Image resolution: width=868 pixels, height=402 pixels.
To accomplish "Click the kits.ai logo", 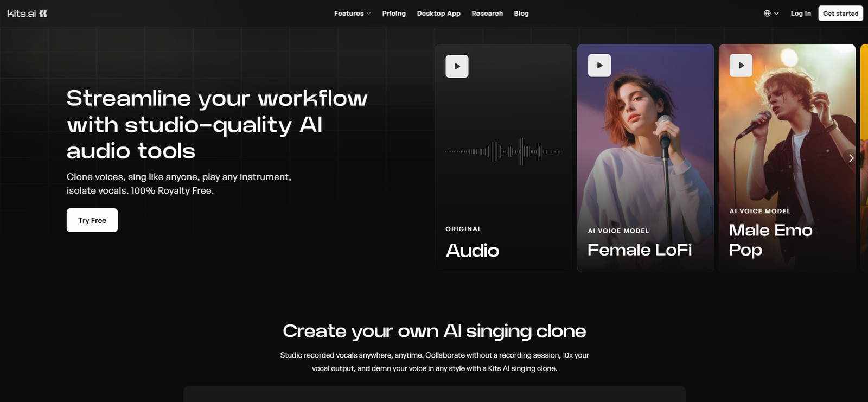I will pyautogui.click(x=27, y=14).
